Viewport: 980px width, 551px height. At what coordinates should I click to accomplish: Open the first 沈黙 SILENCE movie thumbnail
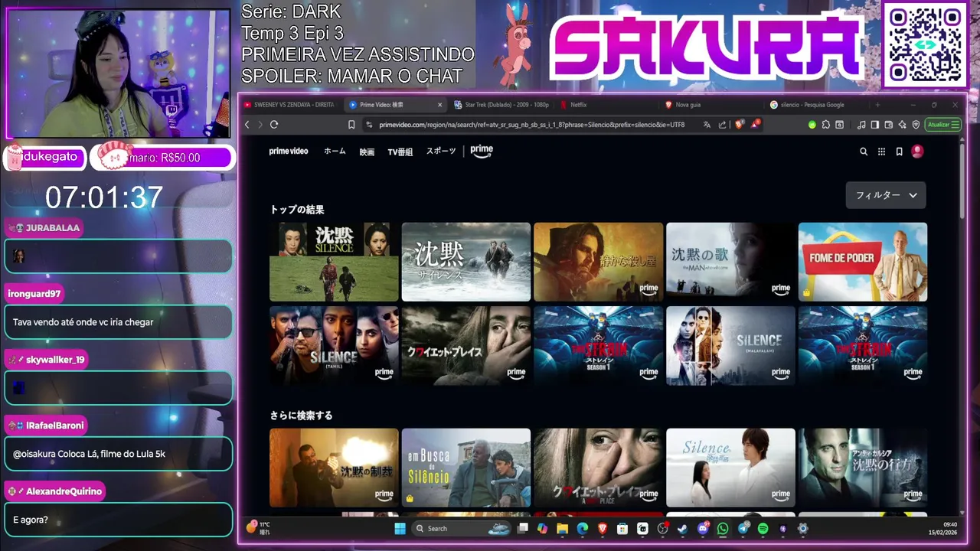pyautogui.click(x=334, y=262)
